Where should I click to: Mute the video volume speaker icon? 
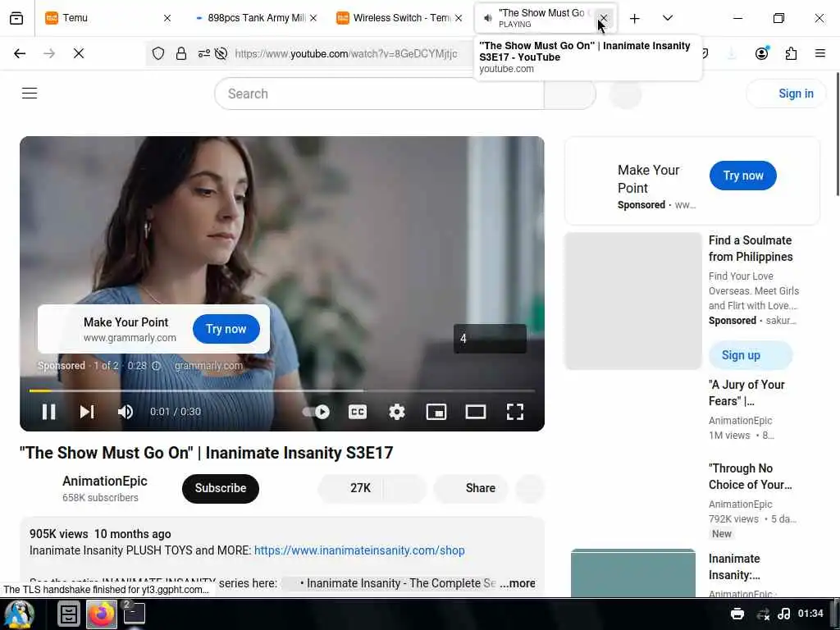pos(126,412)
